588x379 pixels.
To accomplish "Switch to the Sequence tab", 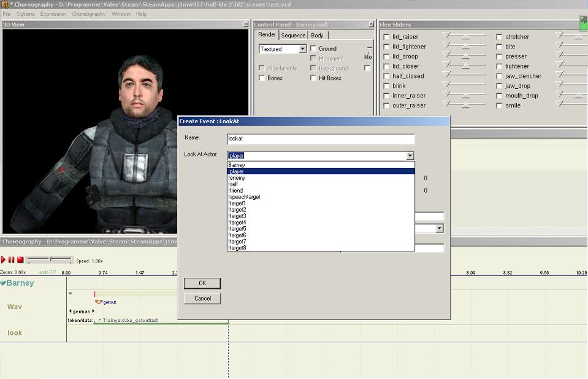I will coord(293,36).
